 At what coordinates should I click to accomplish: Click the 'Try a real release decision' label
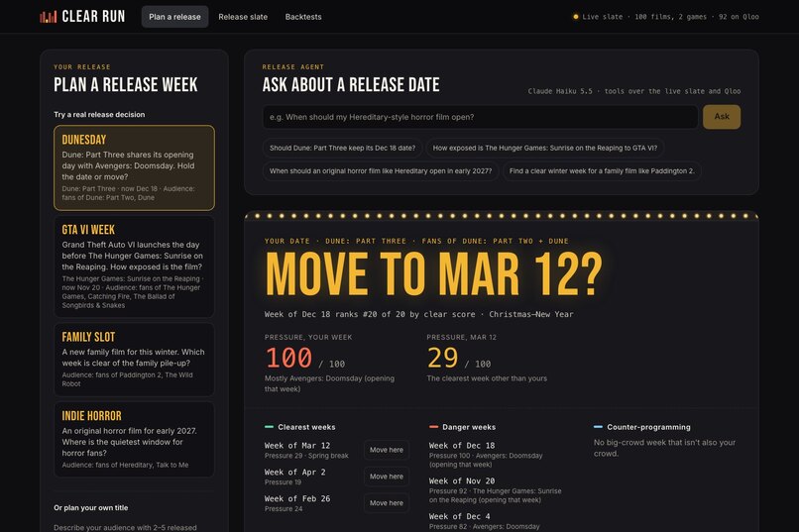(x=99, y=115)
